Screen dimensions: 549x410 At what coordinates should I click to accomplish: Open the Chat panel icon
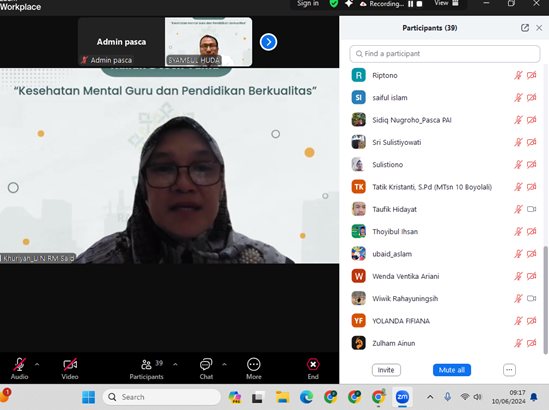(206, 364)
